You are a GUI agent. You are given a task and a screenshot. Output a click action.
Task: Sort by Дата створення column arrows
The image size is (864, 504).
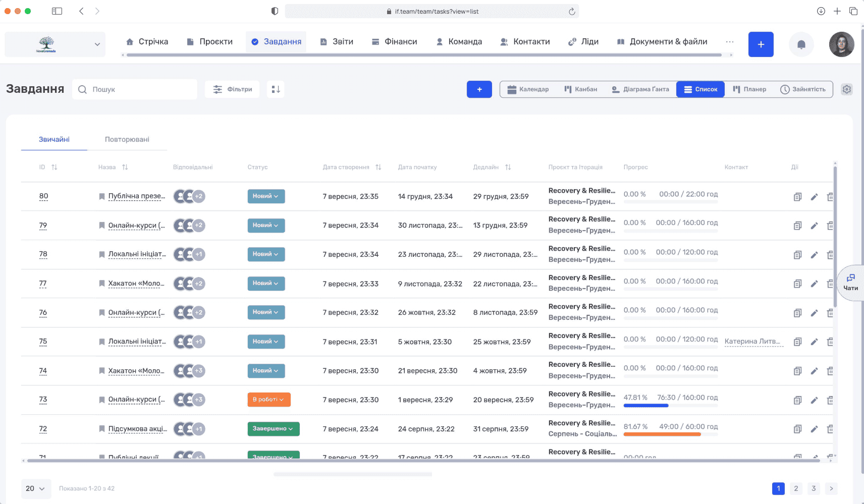coord(379,167)
